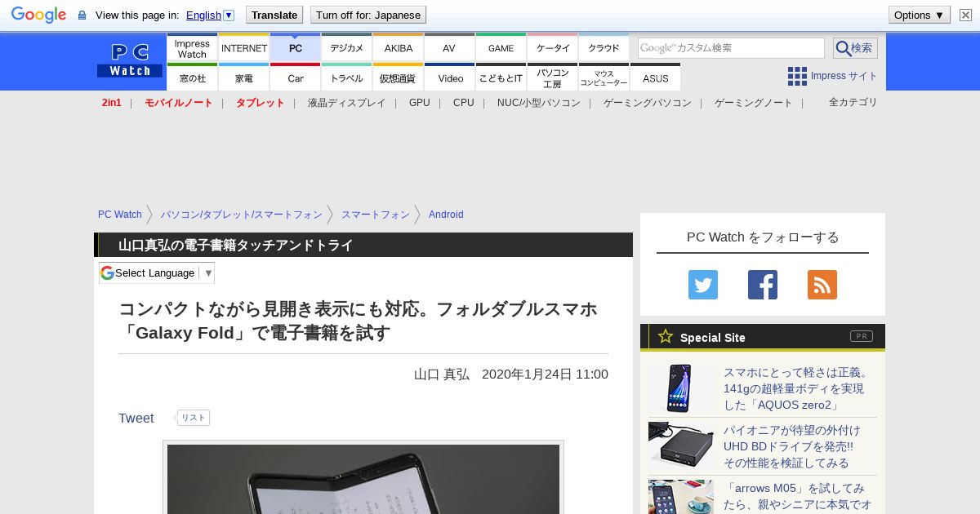Open the パソコン工房 tab
The width and height of the screenshot is (980, 514).
[x=553, y=78]
